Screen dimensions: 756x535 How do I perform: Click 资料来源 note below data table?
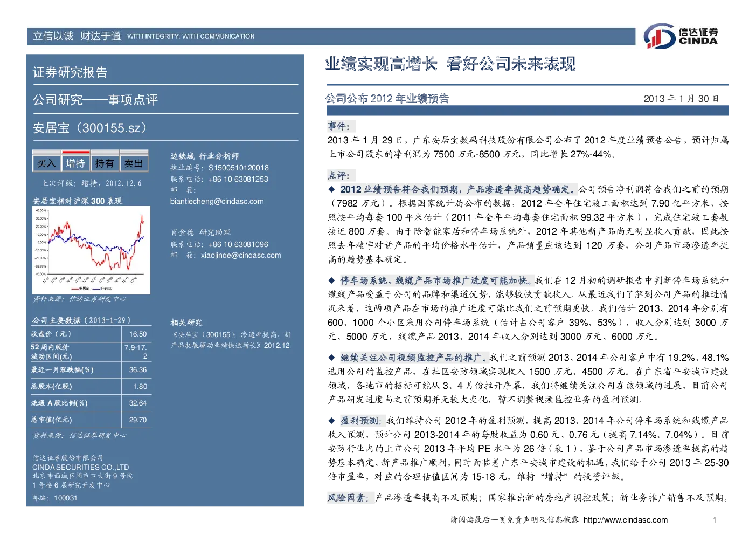(x=79, y=435)
